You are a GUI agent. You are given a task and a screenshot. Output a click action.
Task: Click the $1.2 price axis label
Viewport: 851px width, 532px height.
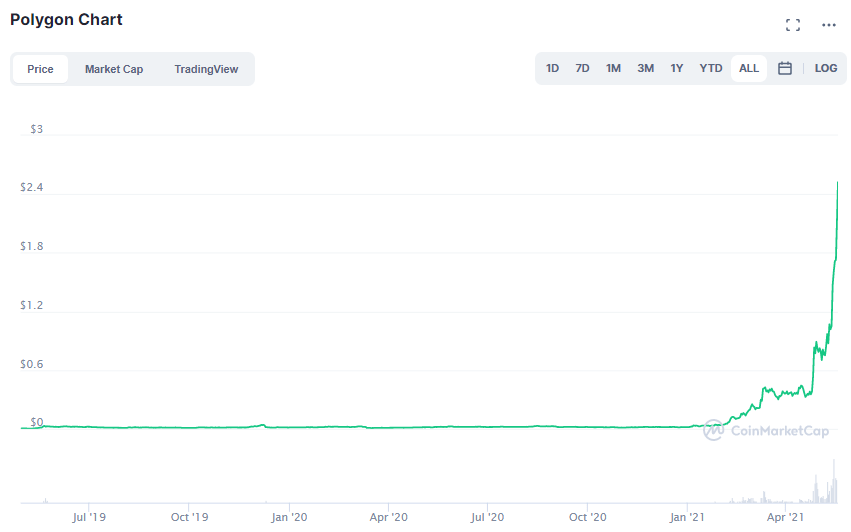31,306
